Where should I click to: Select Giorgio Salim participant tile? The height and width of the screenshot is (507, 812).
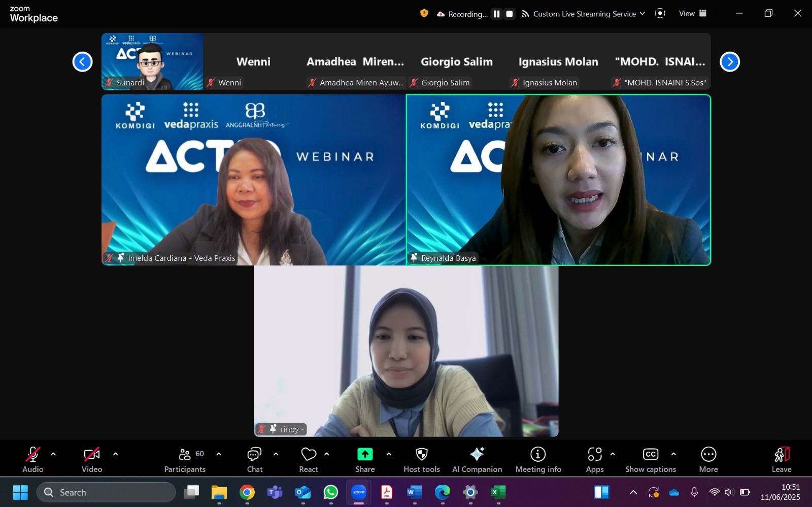(x=457, y=61)
